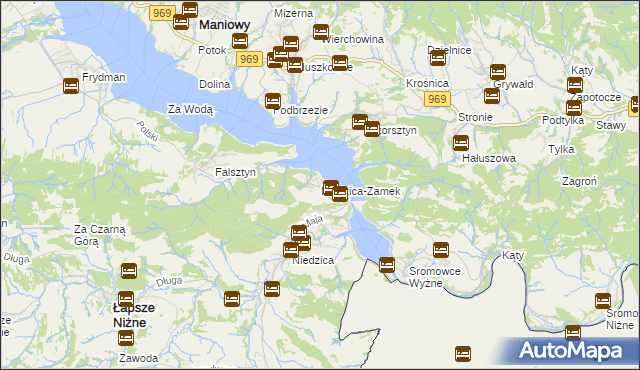Click the Wierchowina label
Image resolution: width=640 pixels, height=370 pixels.
[353, 39]
